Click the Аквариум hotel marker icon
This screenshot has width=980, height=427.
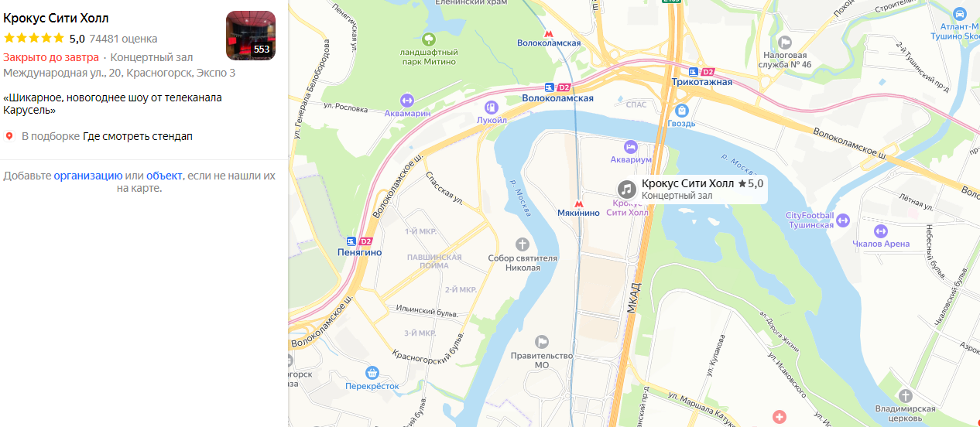point(631,146)
